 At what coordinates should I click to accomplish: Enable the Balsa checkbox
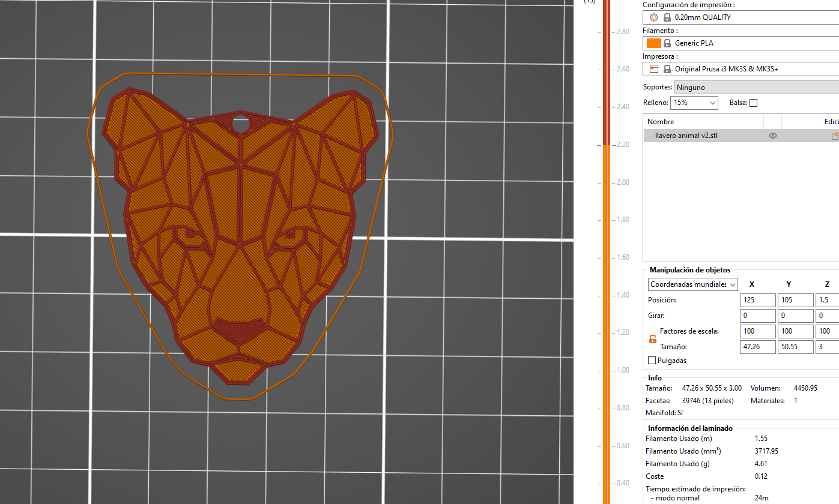(753, 103)
